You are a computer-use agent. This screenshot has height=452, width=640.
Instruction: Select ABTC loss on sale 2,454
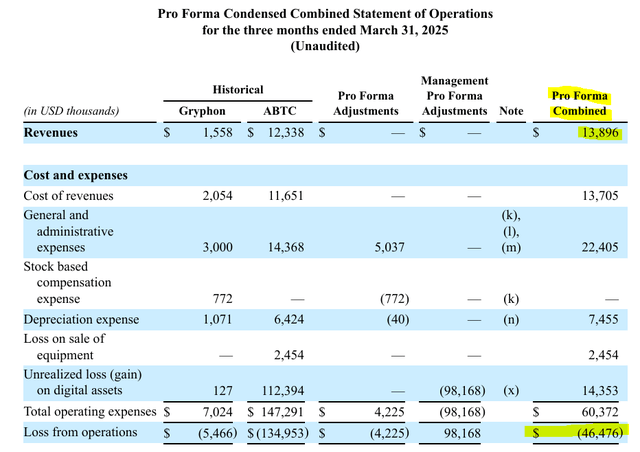click(289, 355)
